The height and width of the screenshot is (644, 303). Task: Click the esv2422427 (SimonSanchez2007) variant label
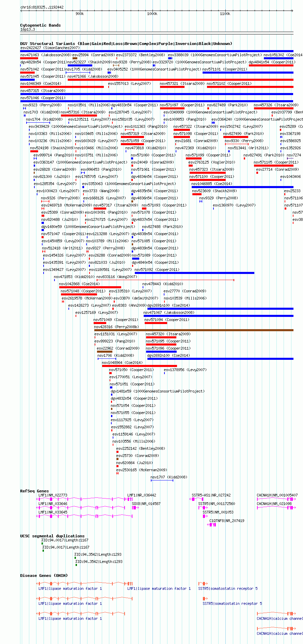point(50,48)
